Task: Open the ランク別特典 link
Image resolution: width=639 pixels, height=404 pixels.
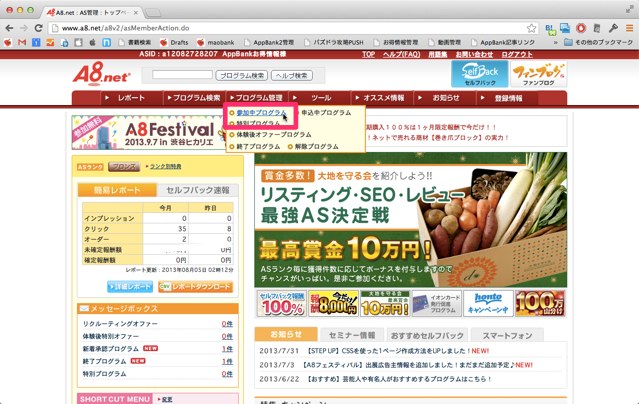Action: tap(165, 166)
